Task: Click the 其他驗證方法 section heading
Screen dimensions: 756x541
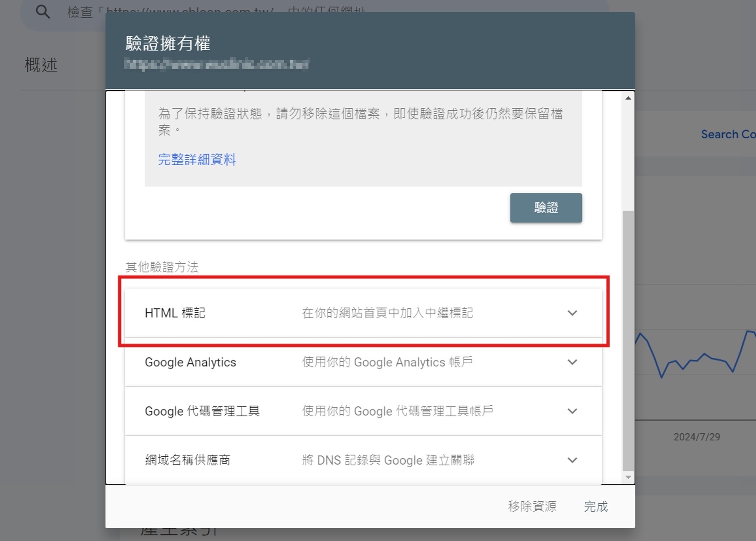Action: [x=162, y=267]
